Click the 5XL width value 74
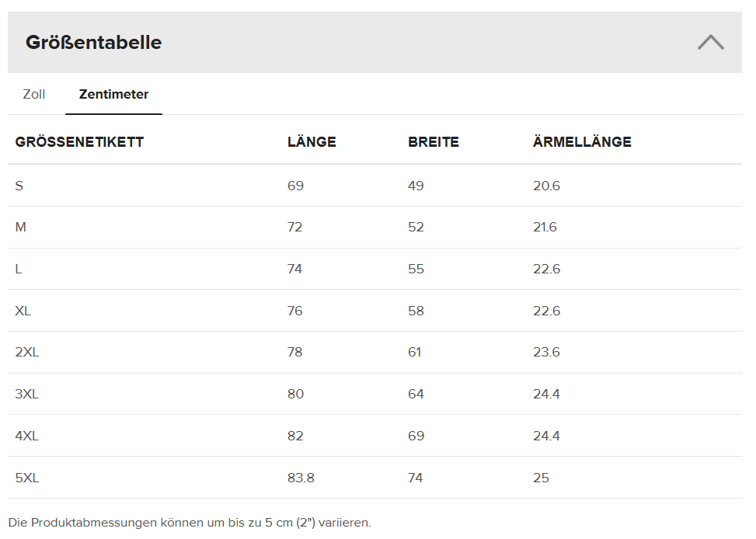This screenshot has width=756, height=539. click(416, 478)
